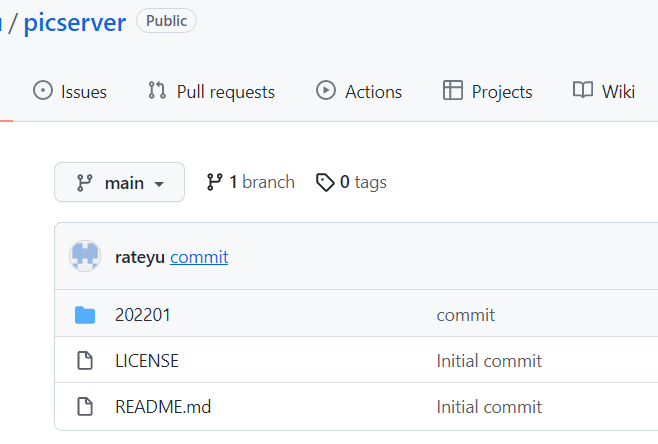Switch to the Actions tab
This screenshot has width=658, height=444.
click(x=359, y=91)
